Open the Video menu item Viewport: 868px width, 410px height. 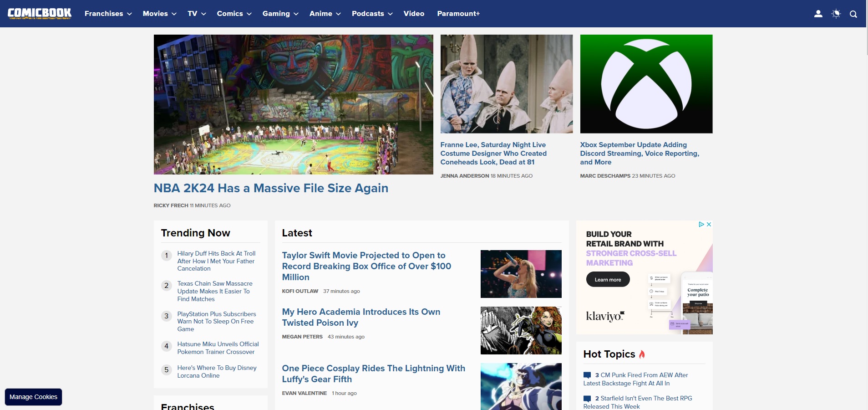pyautogui.click(x=414, y=14)
